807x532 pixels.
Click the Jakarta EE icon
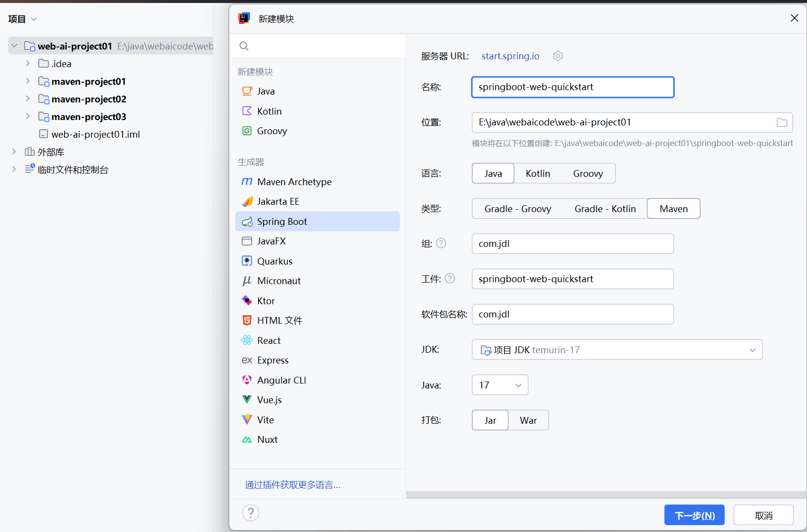coord(247,201)
